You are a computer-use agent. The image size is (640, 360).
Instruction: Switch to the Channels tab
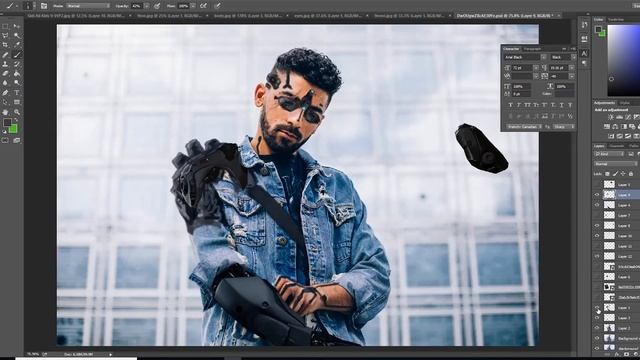(x=617, y=146)
